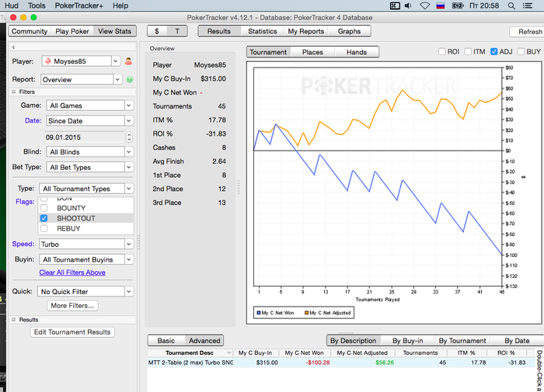Open the Graphs tab
Viewport: 544px width, 392px height.
point(349,31)
